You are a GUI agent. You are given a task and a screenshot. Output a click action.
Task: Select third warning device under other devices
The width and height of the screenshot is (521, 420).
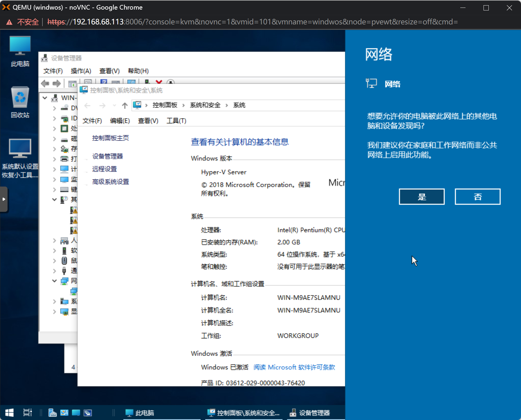(x=74, y=230)
